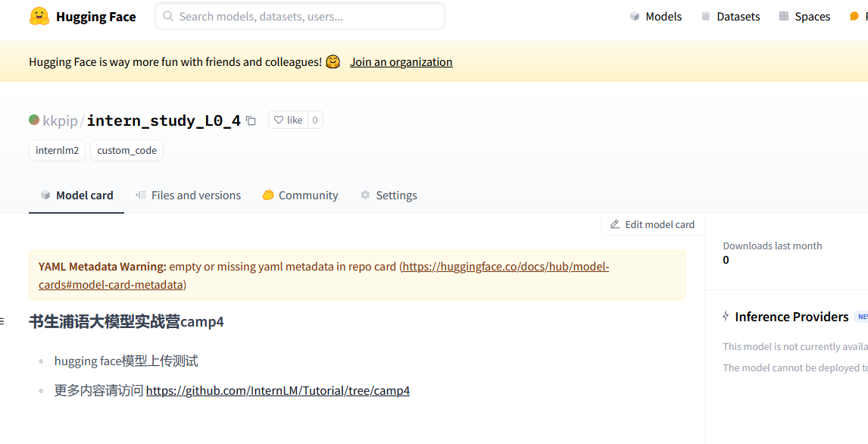The width and height of the screenshot is (868, 444).
Task: Click the Downloads last month label
Action: pos(773,245)
